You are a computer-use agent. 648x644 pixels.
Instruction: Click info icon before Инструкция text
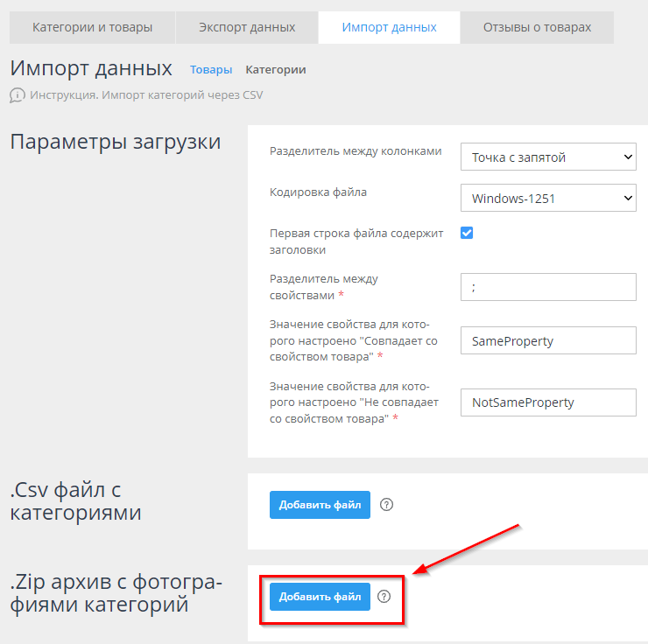17,95
